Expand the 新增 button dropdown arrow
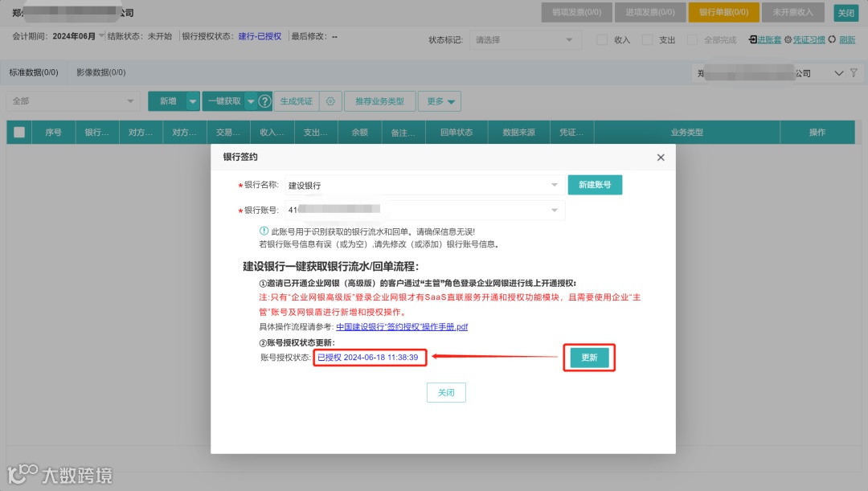 (193, 101)
